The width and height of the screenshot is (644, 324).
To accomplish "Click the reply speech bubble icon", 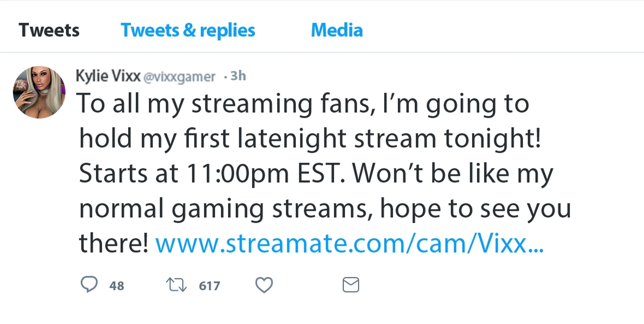I will point(89,285).
